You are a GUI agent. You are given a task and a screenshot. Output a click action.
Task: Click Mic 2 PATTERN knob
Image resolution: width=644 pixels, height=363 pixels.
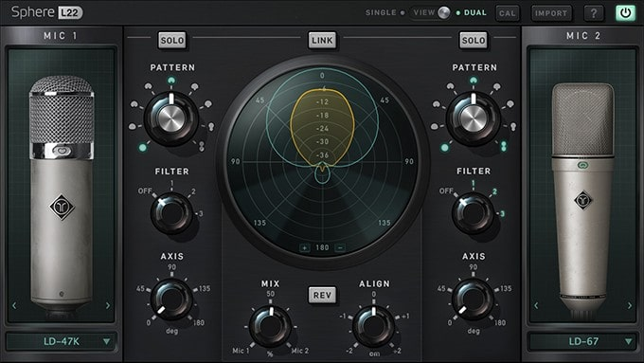point(474,119)
